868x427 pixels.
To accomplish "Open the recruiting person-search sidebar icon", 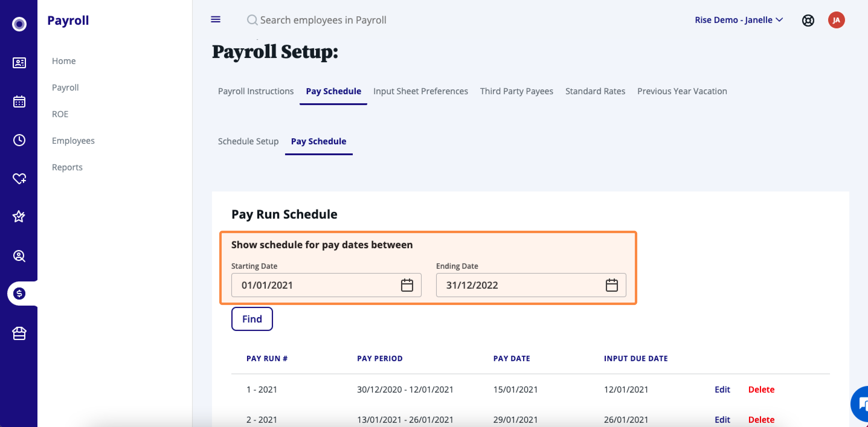I will click(19, 256).
